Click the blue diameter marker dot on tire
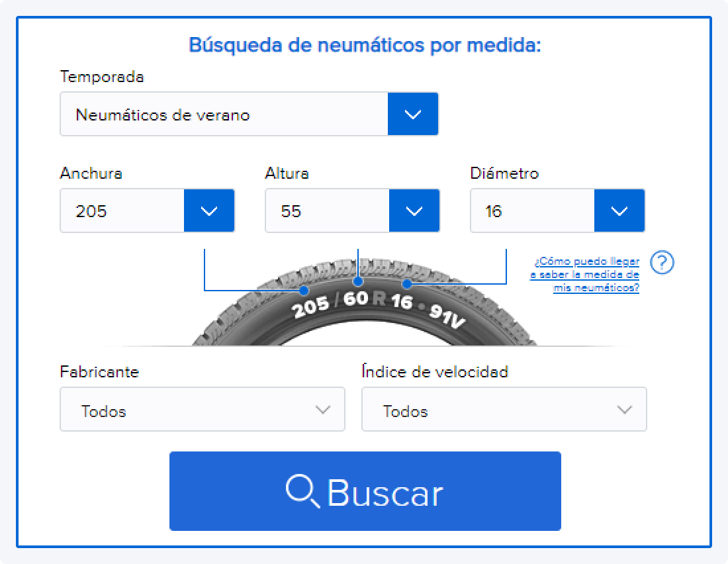Image resolution: width=728 pixels, height=564 pixels. click(x=407, y=284)
